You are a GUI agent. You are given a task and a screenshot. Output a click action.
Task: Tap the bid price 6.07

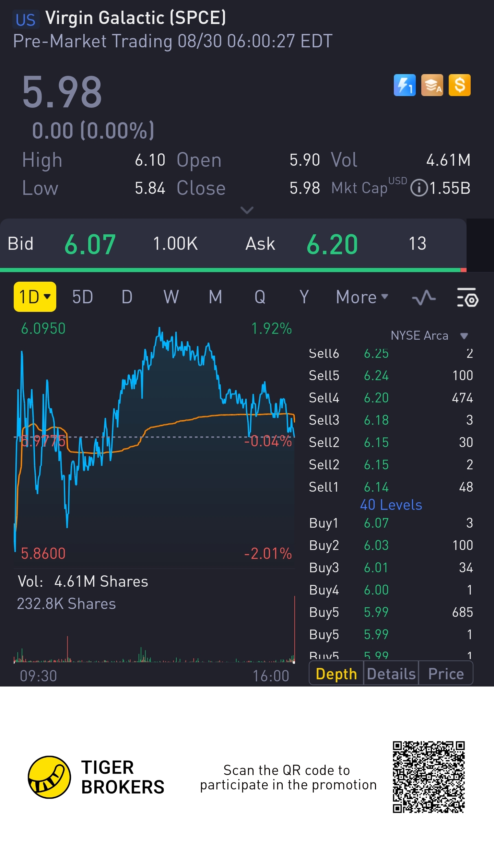pos(90,244)
